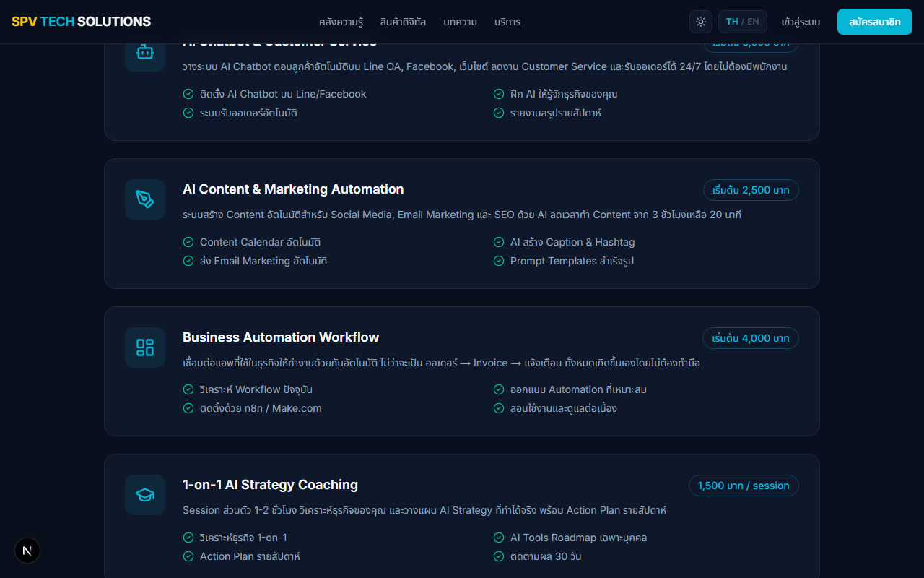Click check icon beside Content Calendar อัตโนมัติ
The width and height of the screenshot is (924, 578).
pos(188,242)
